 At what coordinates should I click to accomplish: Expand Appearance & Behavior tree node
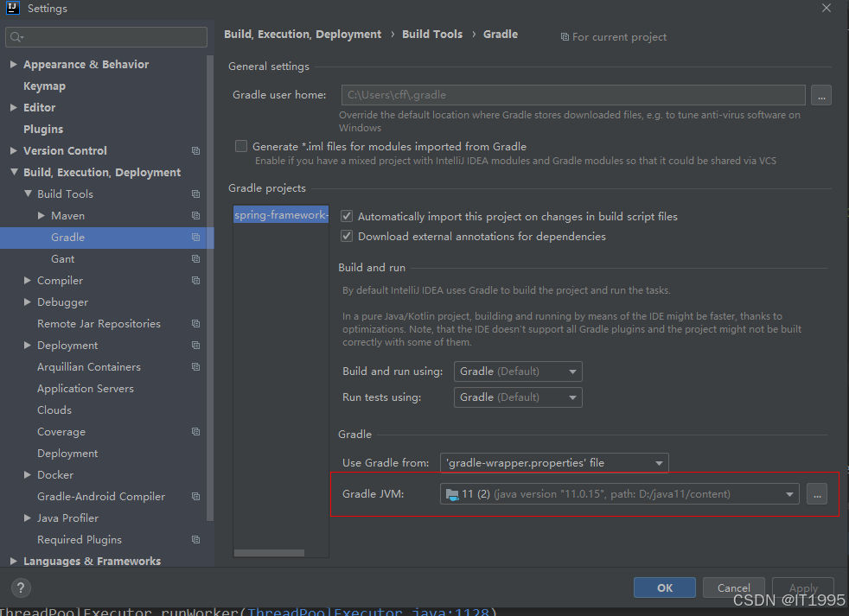(14, 65)
